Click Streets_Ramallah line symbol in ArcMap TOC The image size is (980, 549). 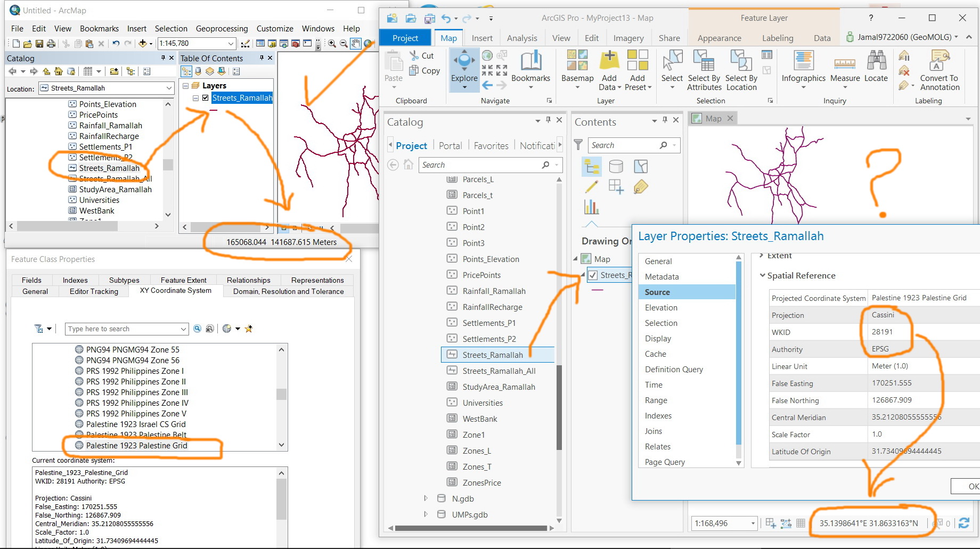click(x=214, y=110)
